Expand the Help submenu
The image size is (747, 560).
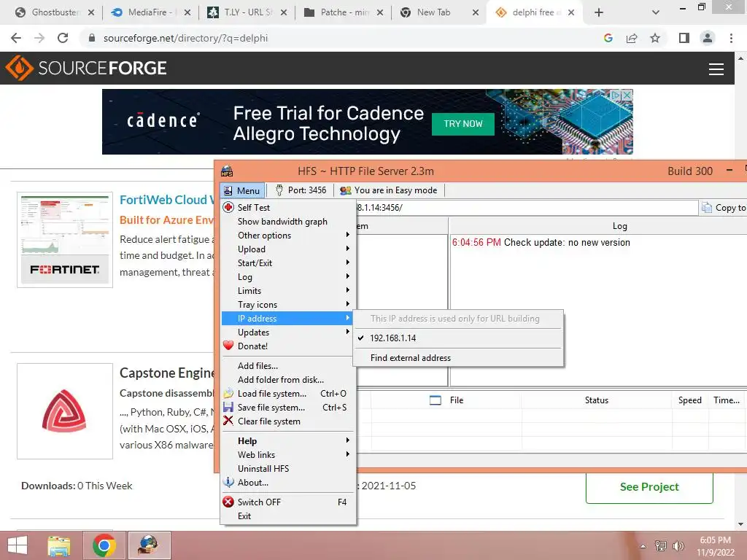tap(289, 441)
